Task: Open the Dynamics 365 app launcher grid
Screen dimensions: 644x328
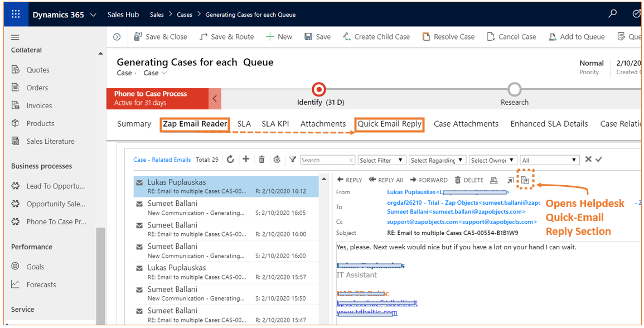Action: 16,15
